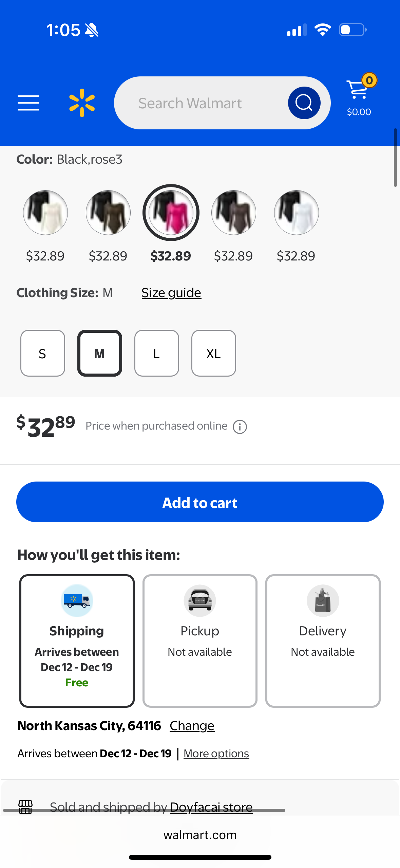This screenshot has height=868, width=400.
Task: Open the Doyfacai store seller link
Action: [211, 807]
